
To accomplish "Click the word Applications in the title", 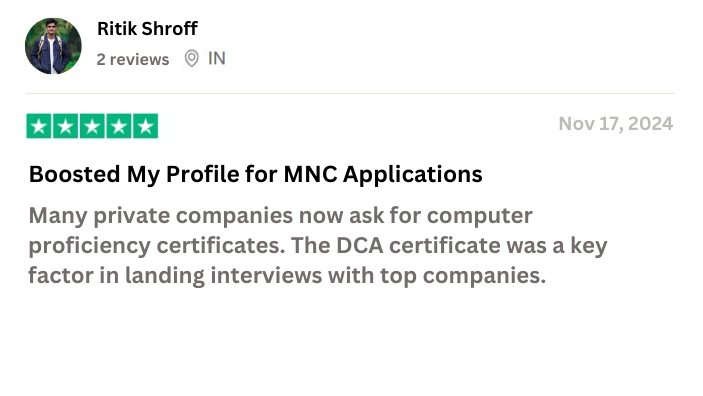I will pyautogui.click(x=413, y=174).
